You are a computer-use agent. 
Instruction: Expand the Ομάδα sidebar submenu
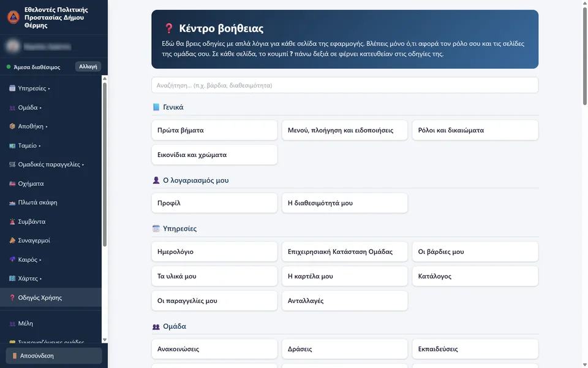(x=51, y=107)
